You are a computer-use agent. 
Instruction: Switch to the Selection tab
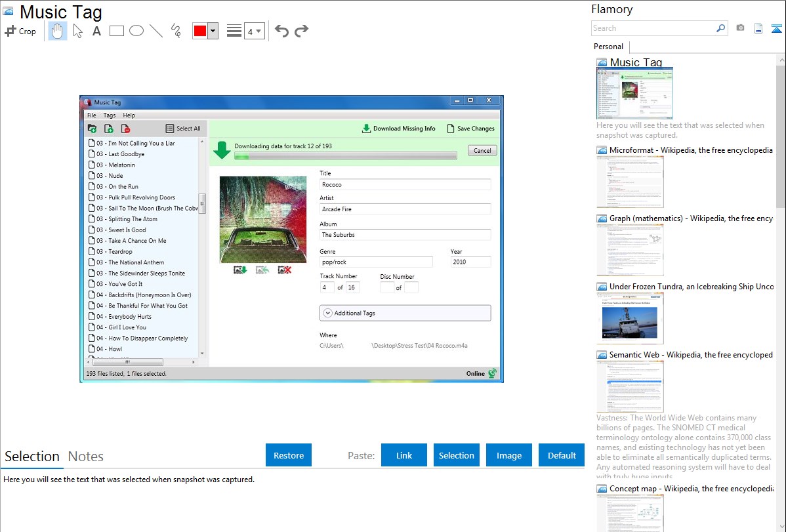click(32, 457)
